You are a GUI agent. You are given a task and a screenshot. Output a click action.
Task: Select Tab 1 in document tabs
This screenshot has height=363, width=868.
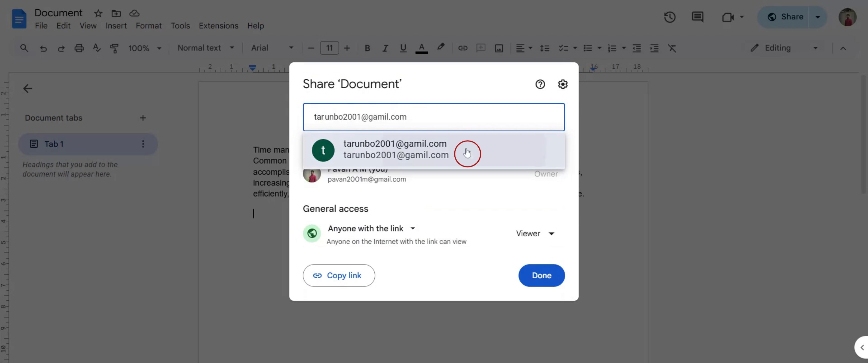(x=54, y=144)
